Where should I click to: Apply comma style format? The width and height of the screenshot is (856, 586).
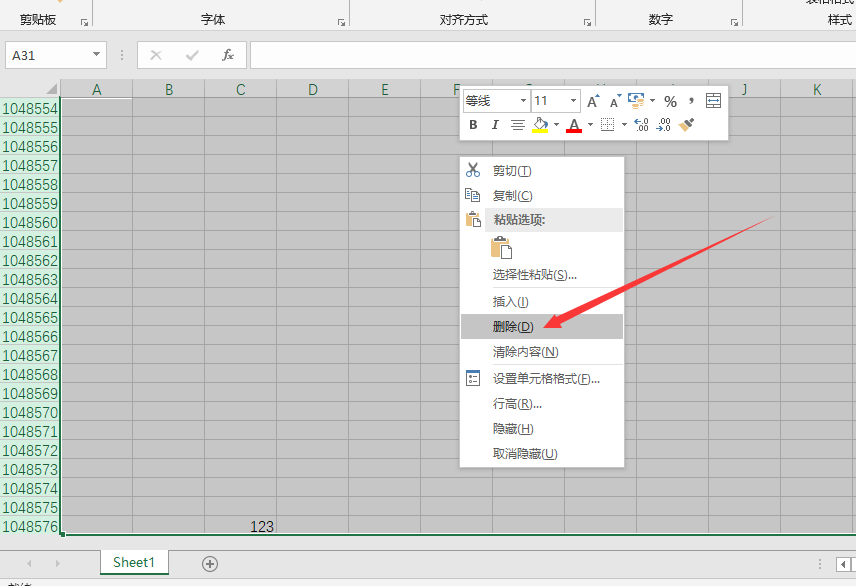(x=691, y=100)
